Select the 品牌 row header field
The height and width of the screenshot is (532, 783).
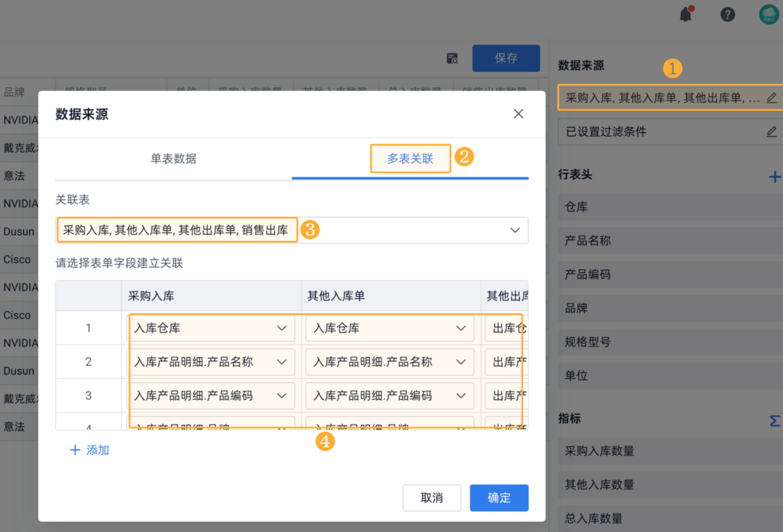click(670, 308)
